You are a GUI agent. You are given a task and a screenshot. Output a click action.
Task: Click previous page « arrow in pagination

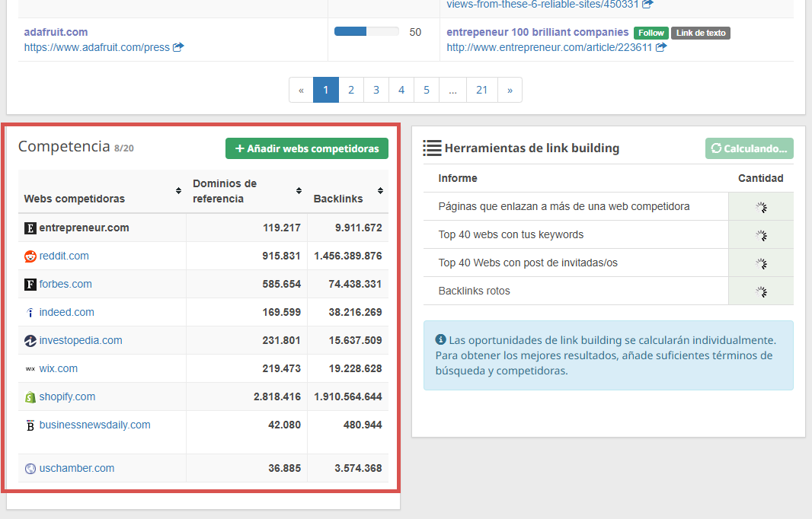pos(301,90)
